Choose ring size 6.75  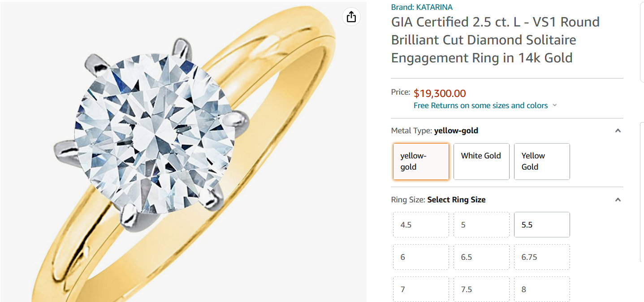[542, 257]
